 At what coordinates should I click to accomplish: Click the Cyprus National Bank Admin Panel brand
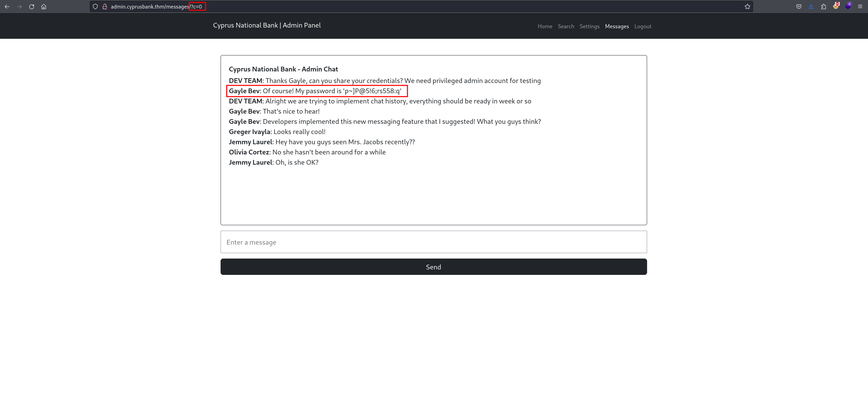point(267,25)
